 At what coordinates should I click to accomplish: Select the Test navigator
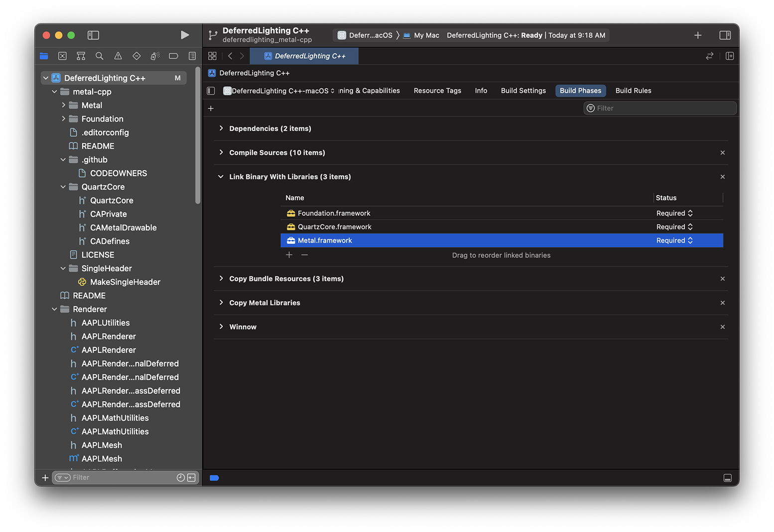[136, 56]
